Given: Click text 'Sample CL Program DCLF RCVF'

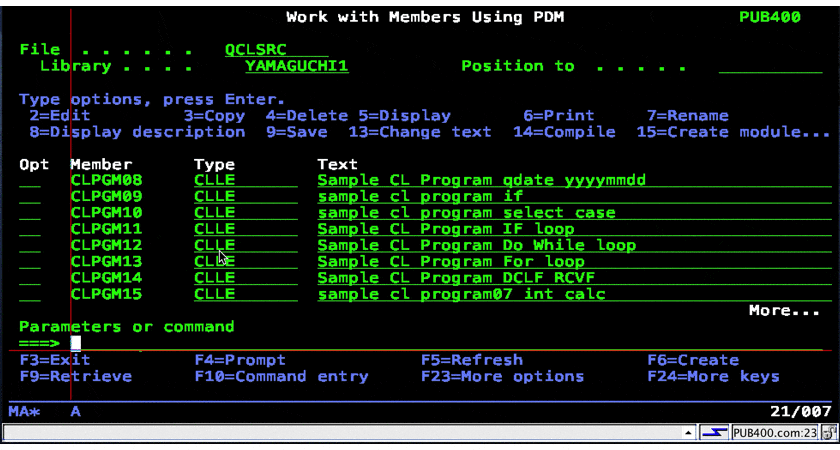Looking at the screenshot, I should 456,278.
